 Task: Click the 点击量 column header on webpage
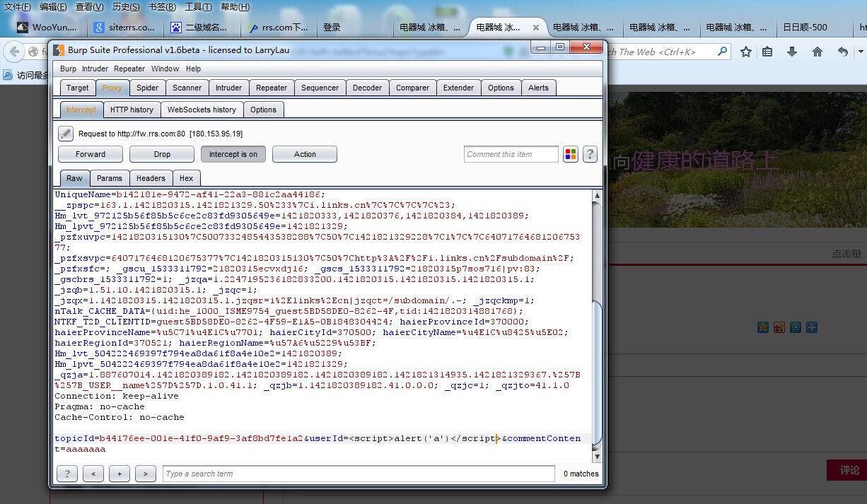pos(846,254)
